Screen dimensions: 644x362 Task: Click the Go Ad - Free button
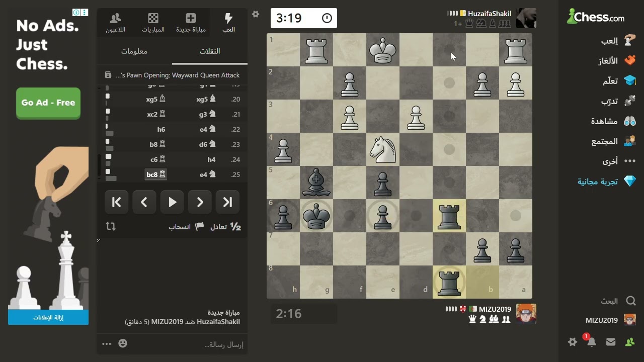coord(48,103)
